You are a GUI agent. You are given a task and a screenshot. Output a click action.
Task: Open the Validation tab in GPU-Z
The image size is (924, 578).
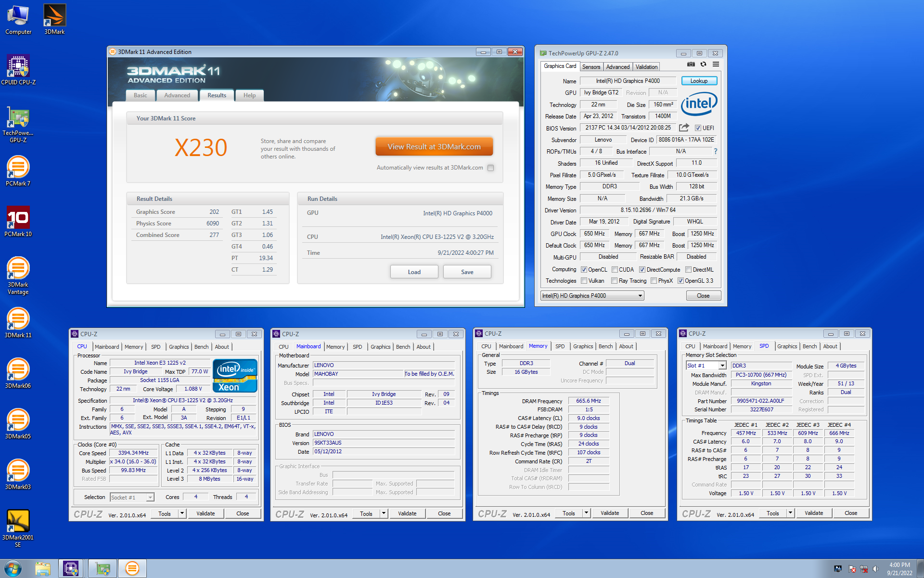[646, 67]
